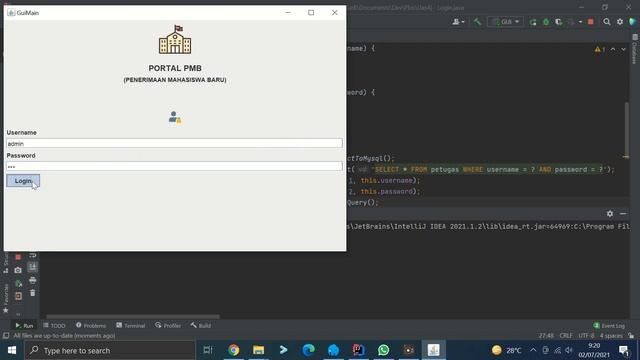Open File Explorer from taskbar

pos(258,350)
